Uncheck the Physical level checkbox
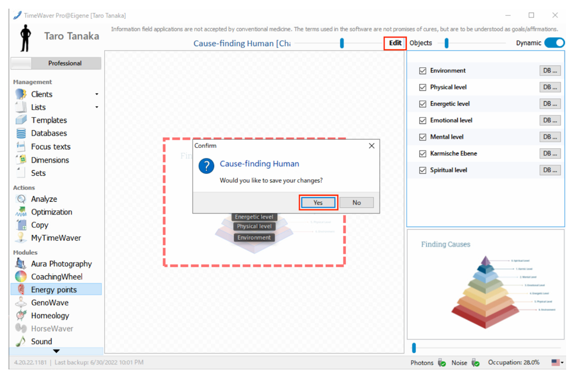The height and width of the screenshot is (379, 588). click(423, 87)
